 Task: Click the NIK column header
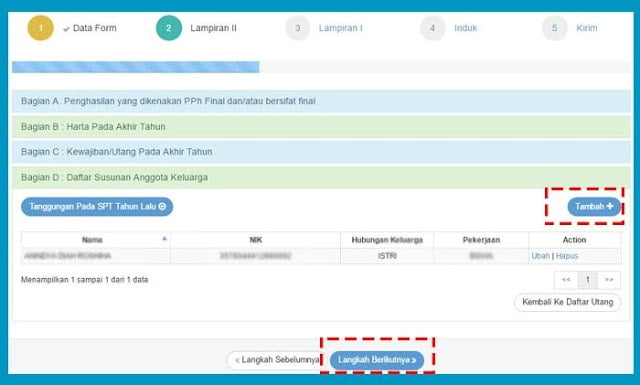(256, 240)
